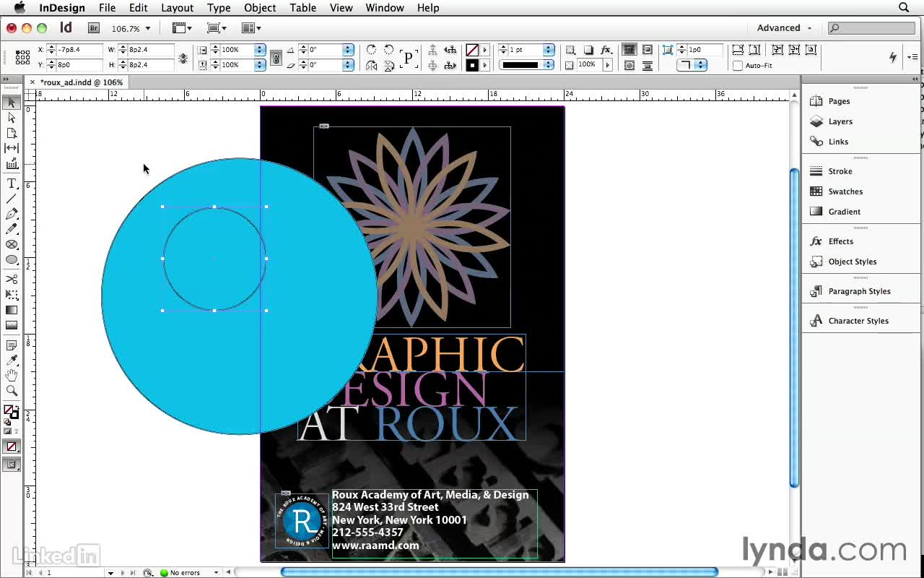Switch to the roux_ad.indd document tab
Screen dimensions: 924x578
pyautogui.click(x=81, y=82)
